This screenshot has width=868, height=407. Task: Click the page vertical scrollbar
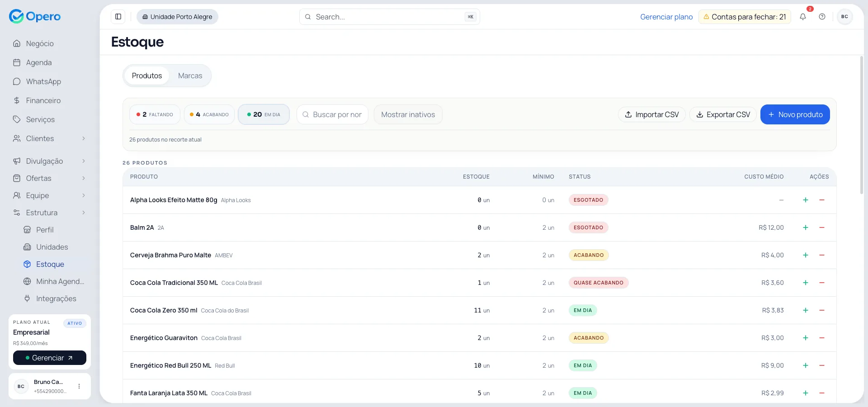tap(862, 125)
